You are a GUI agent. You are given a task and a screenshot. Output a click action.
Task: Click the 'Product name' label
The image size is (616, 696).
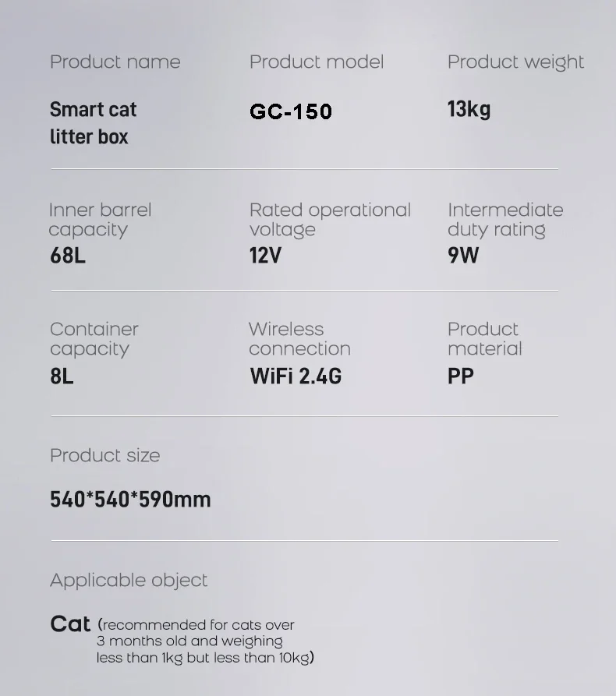[115, 62]
